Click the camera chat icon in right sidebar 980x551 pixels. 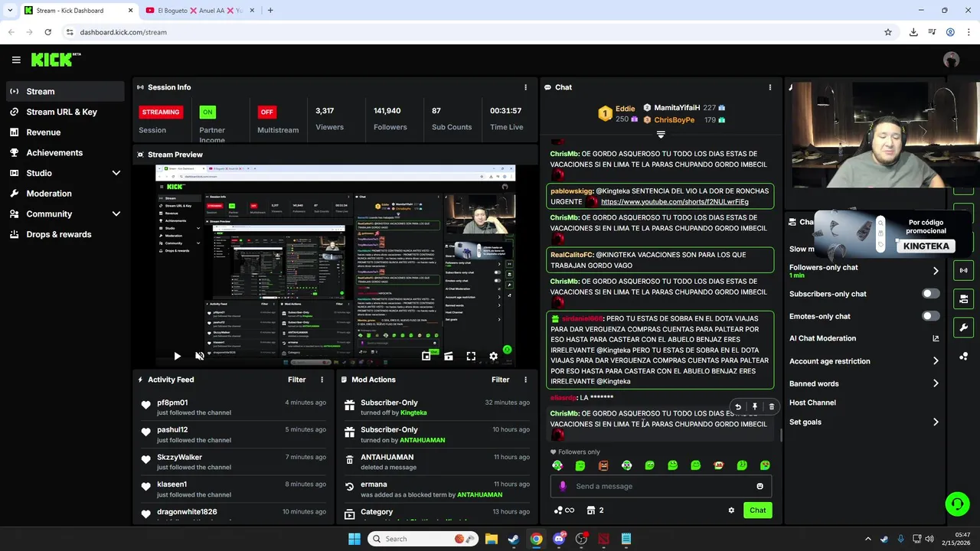[963, 298]
